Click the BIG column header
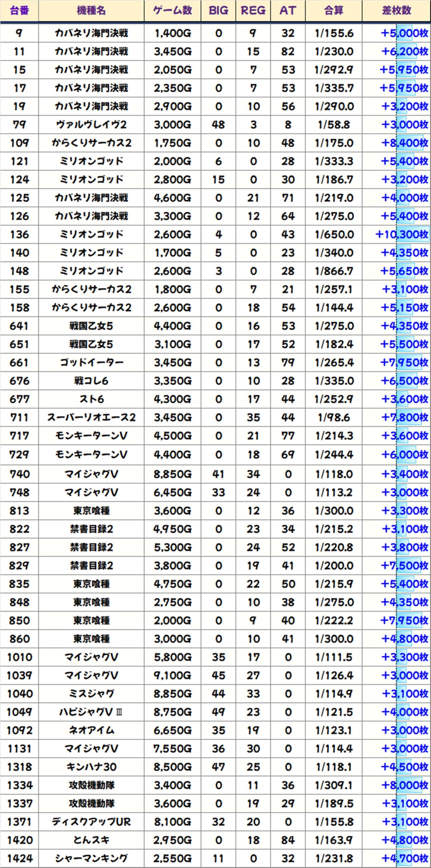The image size is (431, 868). coord(218,11)
